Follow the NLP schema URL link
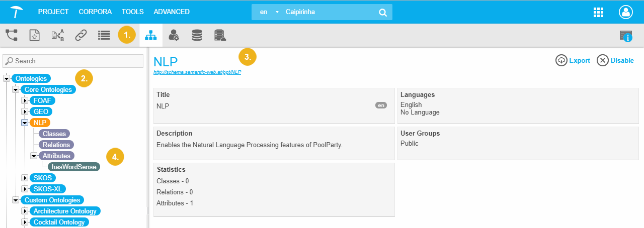 coord(197,72)
